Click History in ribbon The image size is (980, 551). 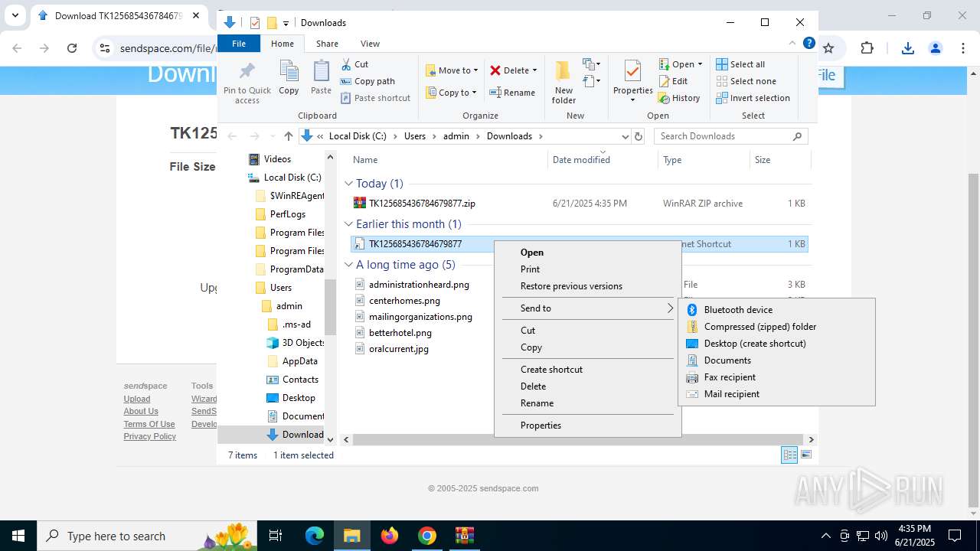point(679,98)
